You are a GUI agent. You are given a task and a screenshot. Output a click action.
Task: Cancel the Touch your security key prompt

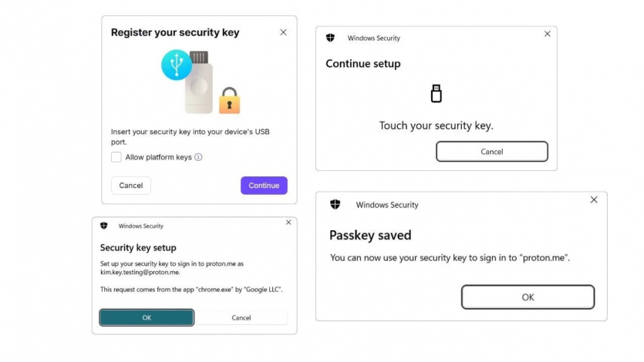pyautogui.click(x=491, y=152)
